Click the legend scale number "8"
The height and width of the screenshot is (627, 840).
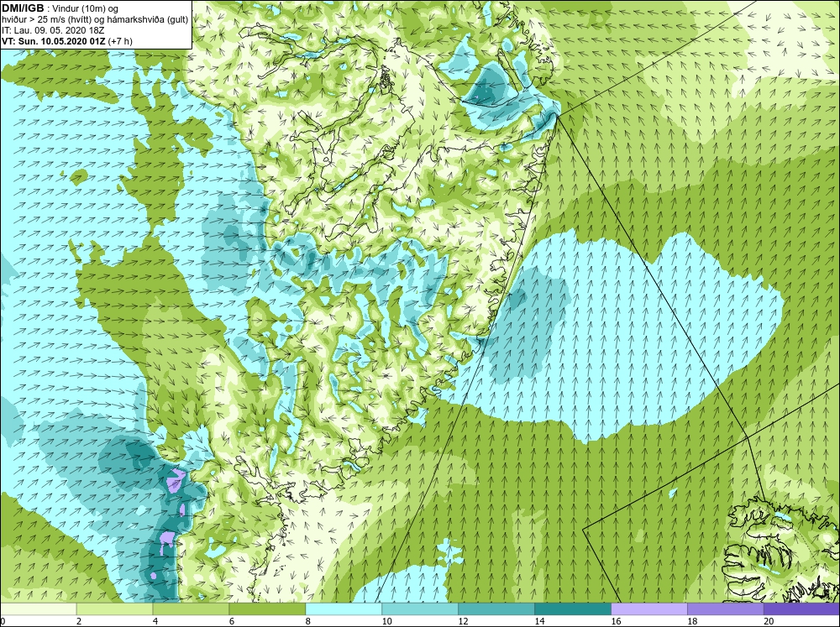[308, 621]
